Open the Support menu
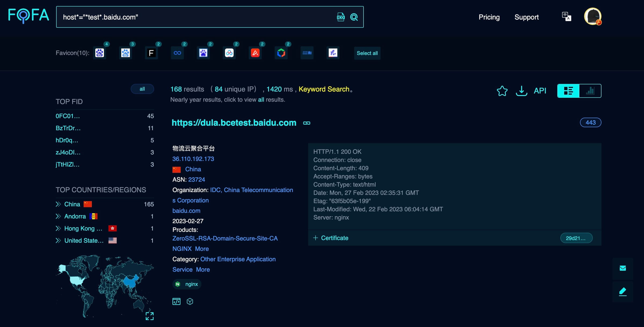644x327 pixels. tap(526, 17)
